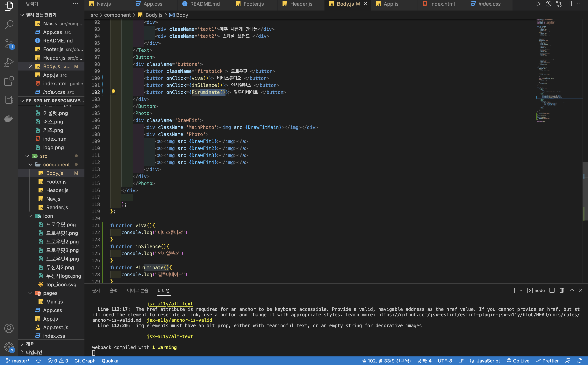Open the 디버그 콘솔 panel tab
This screenshot has width=588, height=365.
tap(138, 290)
